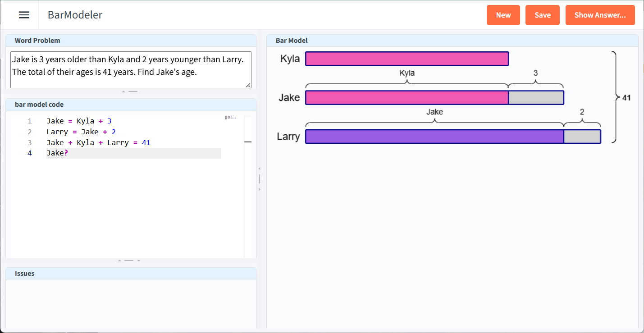Select the pink Kyla bar
The width and height of the screenshot is (644, 333).
406,59
